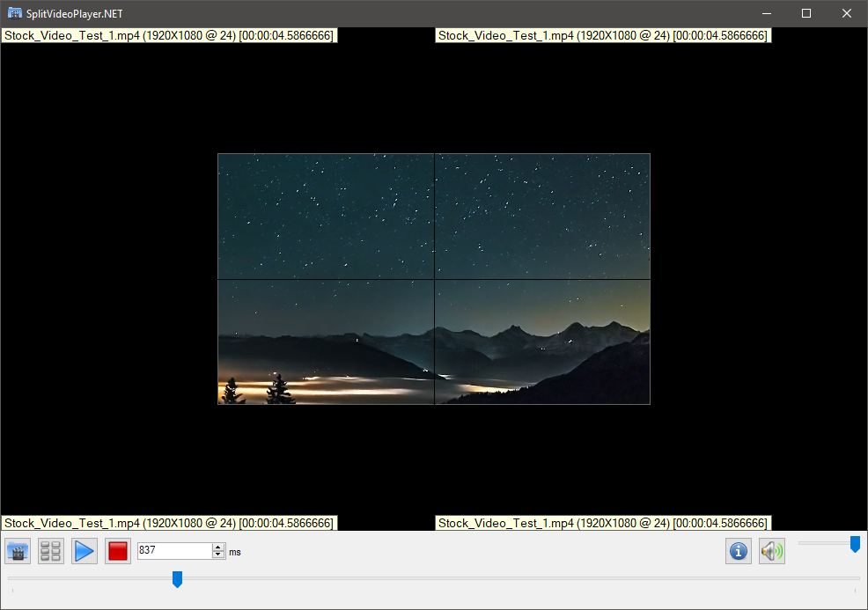
Task: Mute audio with the speaker icon
Action: [x=772, y=551]
